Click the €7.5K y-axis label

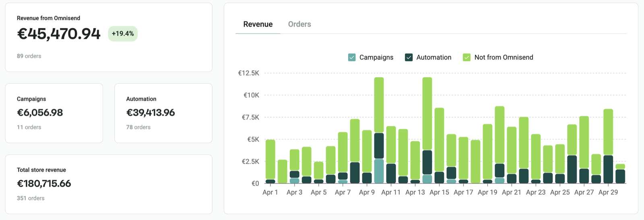[x=250, y=117]
